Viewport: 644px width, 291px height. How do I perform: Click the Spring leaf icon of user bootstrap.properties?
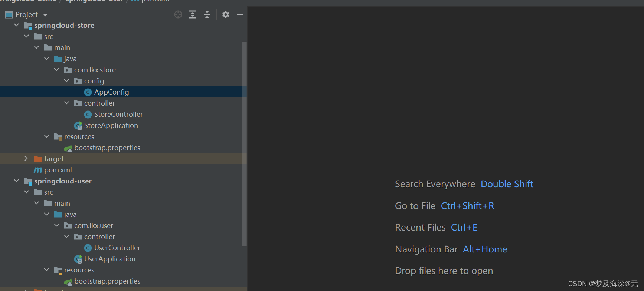coord(68,282)
